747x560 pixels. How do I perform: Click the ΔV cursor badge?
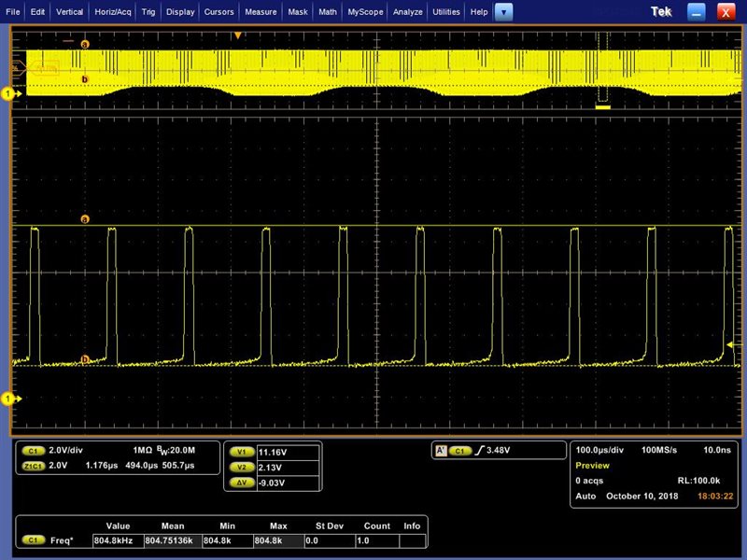(x=242, y=483)
